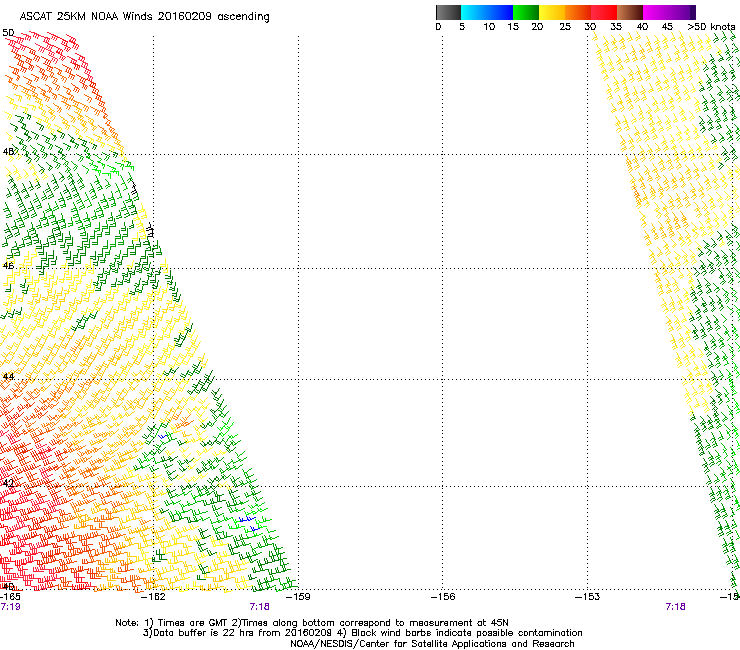The height and width of the screenshot is (650, 740).
Task: Click the 'NOAA/NESDIS/Center for Satellite Applications and Research' credit
Action: coord(432,644)
